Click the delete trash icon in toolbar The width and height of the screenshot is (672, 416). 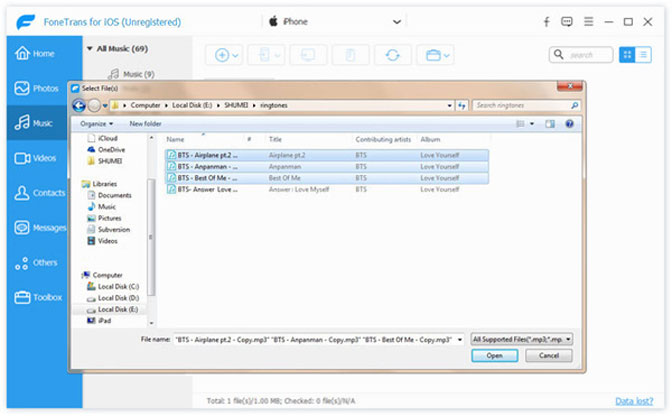(x=350, y=55)
